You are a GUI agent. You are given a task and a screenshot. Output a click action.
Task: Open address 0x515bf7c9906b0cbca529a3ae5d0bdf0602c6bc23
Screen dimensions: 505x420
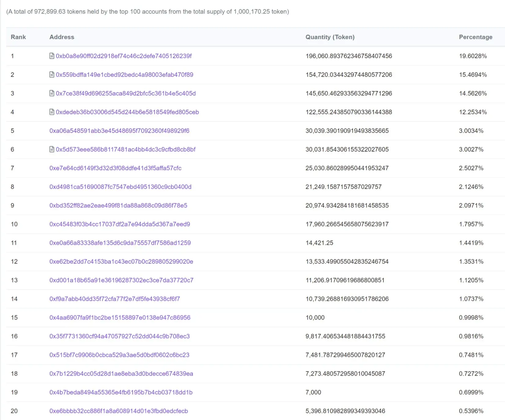[119, 355]
